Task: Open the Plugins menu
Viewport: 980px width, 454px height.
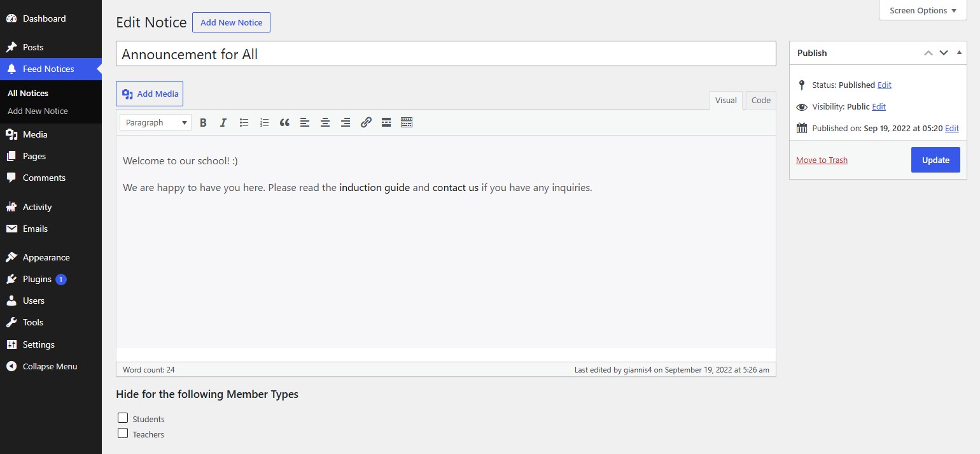Action: (51, 279)
